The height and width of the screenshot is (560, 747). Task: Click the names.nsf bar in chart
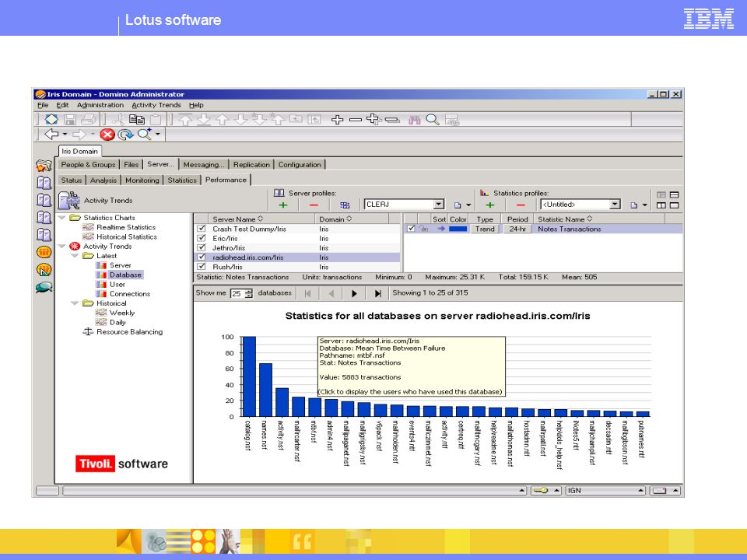tap(265, 390)
